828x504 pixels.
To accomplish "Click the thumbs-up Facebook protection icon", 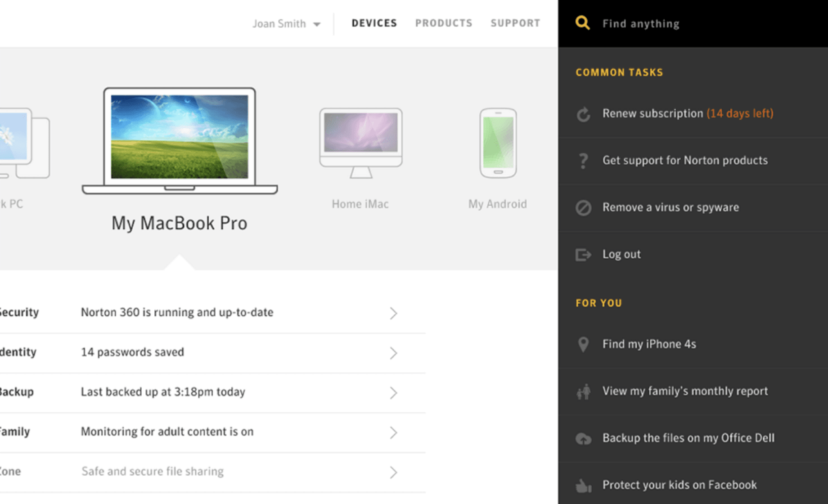I will click(583, 486).
